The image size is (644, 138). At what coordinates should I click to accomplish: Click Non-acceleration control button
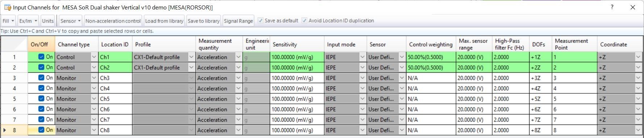[x=113, y=21]
